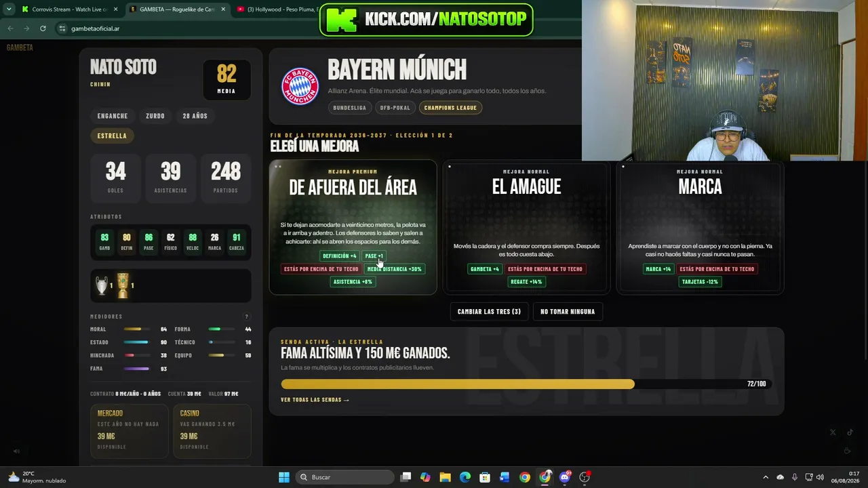
Task: Click the weather widget on taskbar
Action: pyautogui.click(x=37, y=477)
